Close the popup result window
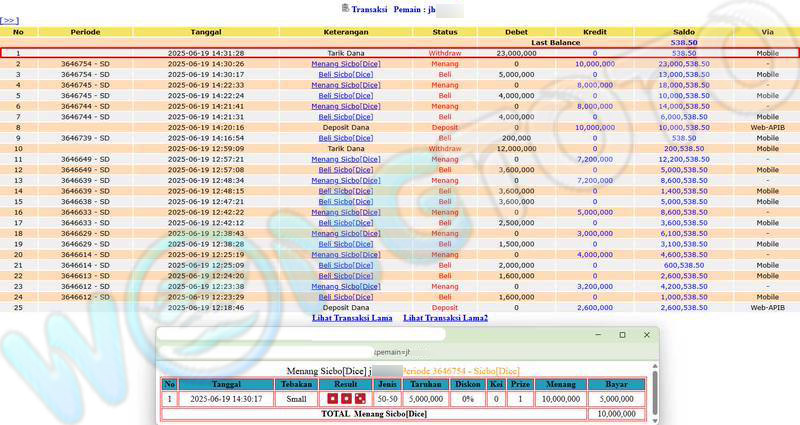 (647, 335)
